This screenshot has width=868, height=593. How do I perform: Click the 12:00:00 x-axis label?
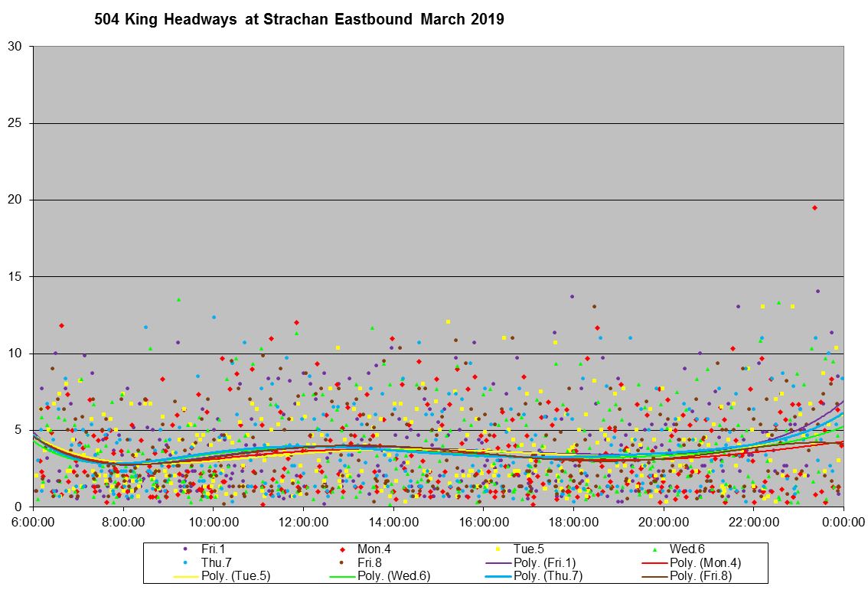click(303, 522)
